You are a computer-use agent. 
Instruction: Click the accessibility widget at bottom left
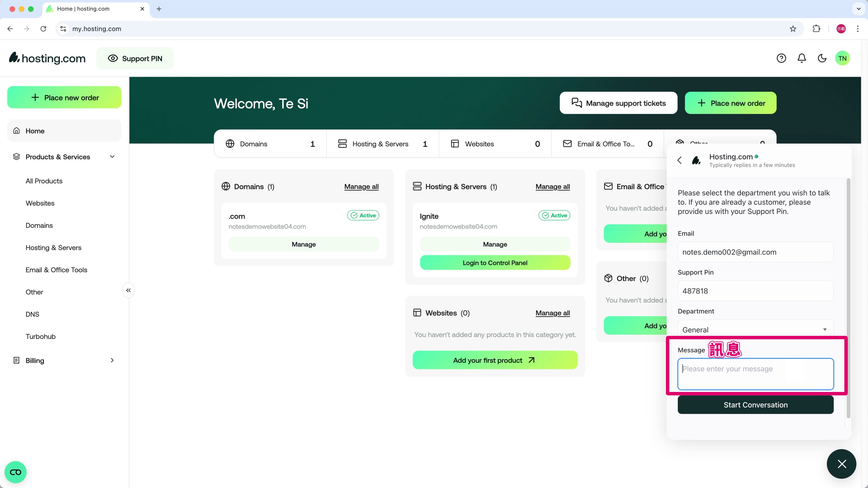tap(16, 472)
